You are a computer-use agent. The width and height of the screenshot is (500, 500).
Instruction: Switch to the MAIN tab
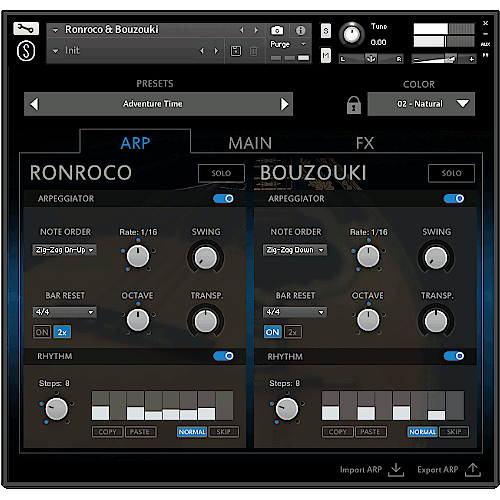[x=250, y=143]
